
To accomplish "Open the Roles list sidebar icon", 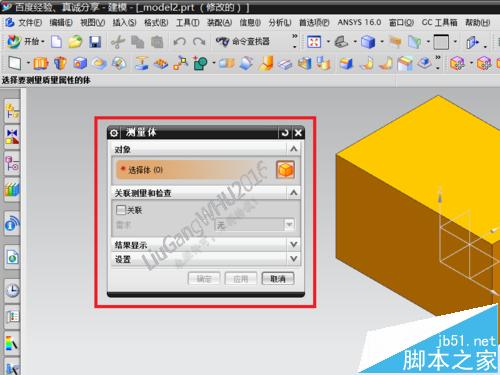I will click(12, 316).
